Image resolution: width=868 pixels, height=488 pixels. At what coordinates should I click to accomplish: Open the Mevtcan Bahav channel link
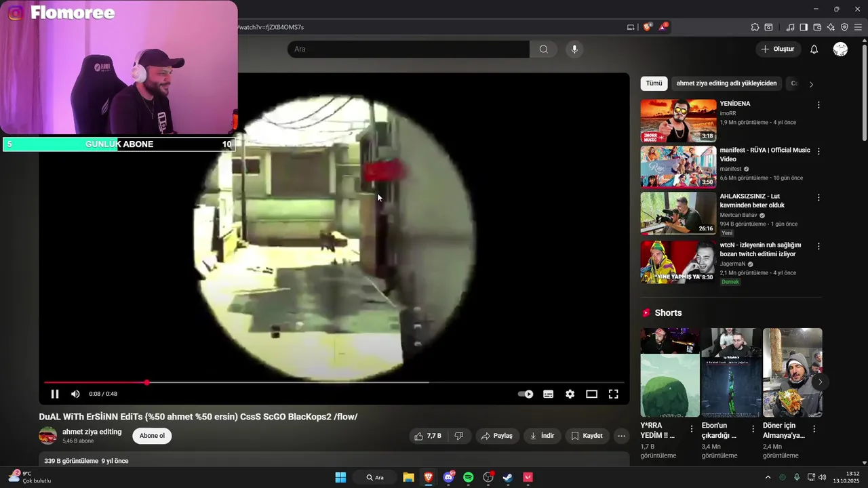[x=738, y=215]
